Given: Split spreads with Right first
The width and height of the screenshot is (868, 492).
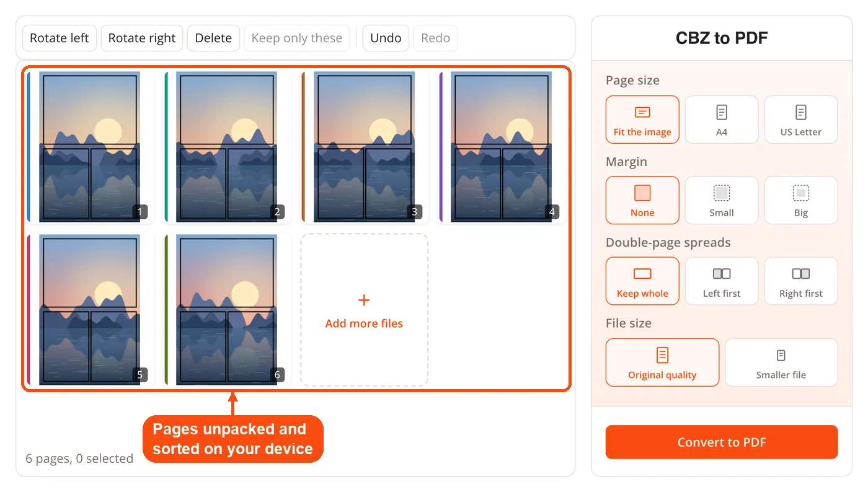Looking at the screenshot, I should coord(801,281).
